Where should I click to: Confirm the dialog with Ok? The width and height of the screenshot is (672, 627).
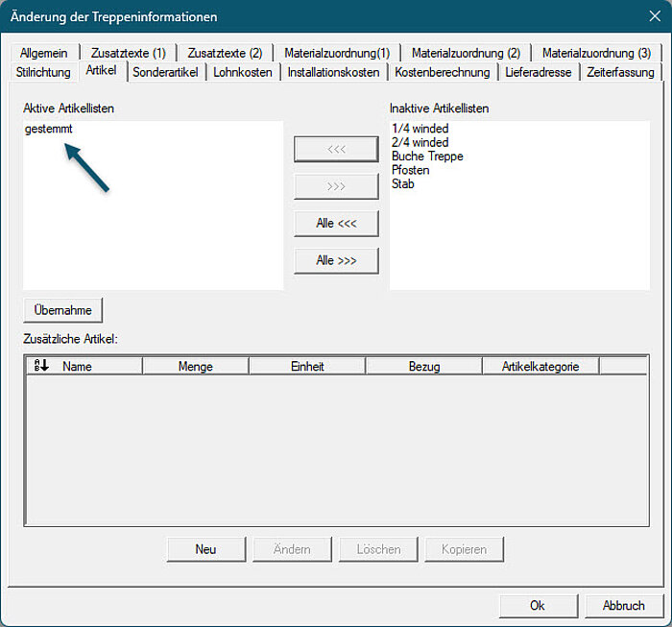pos(537,606)
